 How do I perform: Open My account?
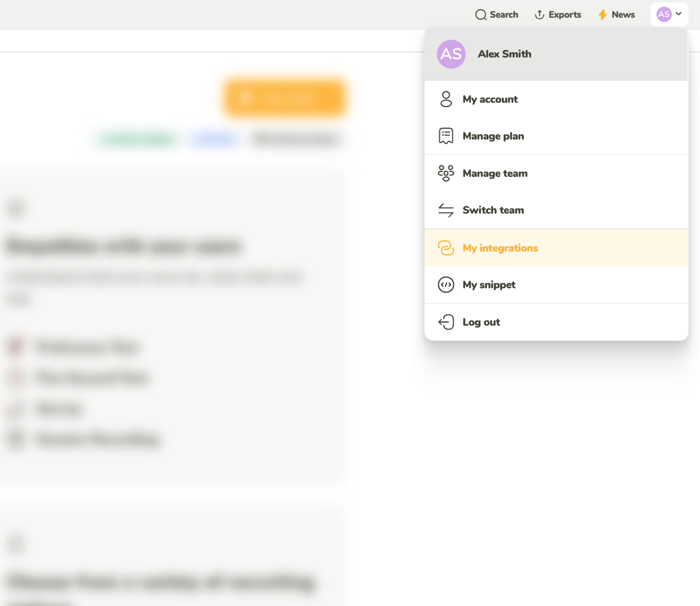click(556, 99)
